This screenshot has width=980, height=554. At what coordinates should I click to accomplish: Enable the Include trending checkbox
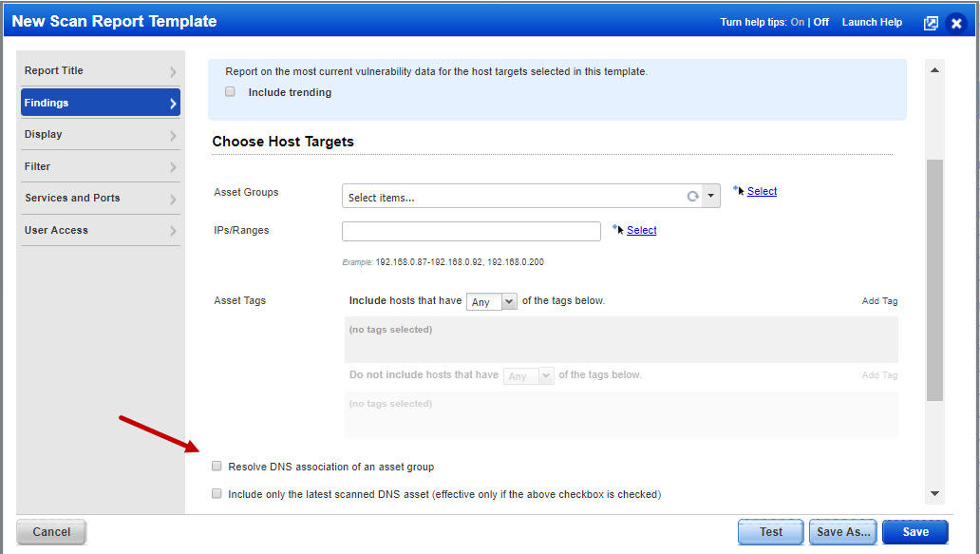(230, 91)
